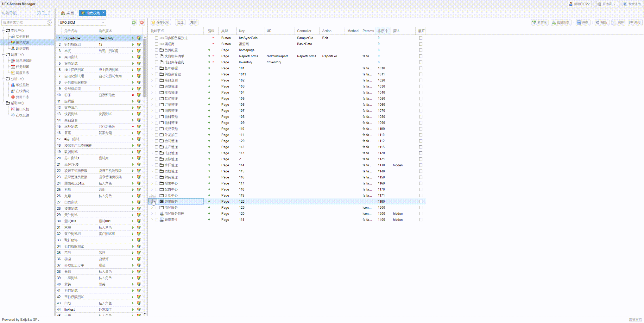Switch to the 桌面 tab
The height and width of the screenshot is (323, 644).
(x=67, y=13)
